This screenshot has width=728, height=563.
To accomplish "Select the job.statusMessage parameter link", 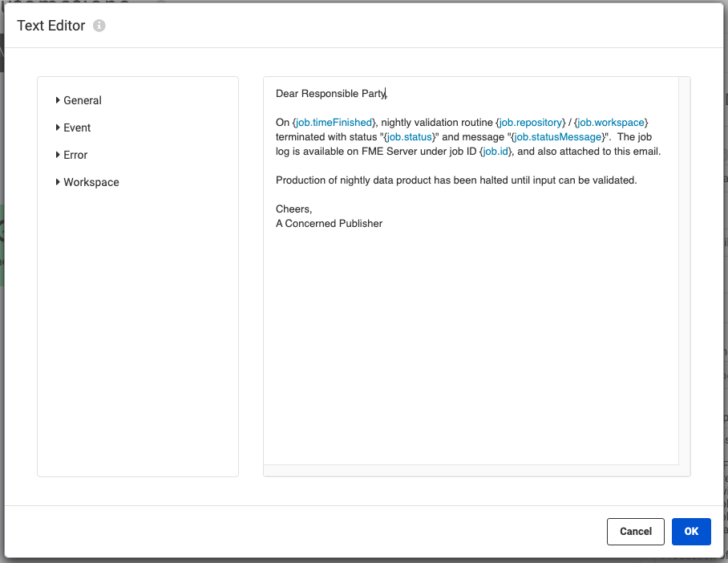I will (559, 136).
